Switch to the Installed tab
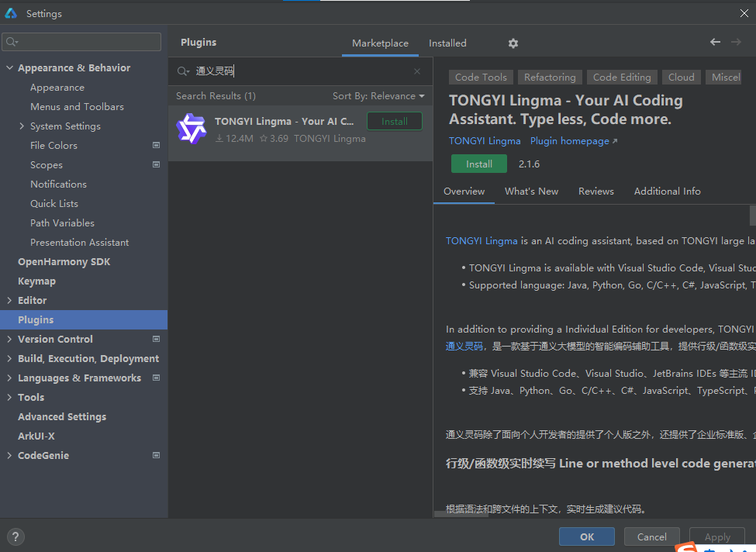 coord(447,43)
